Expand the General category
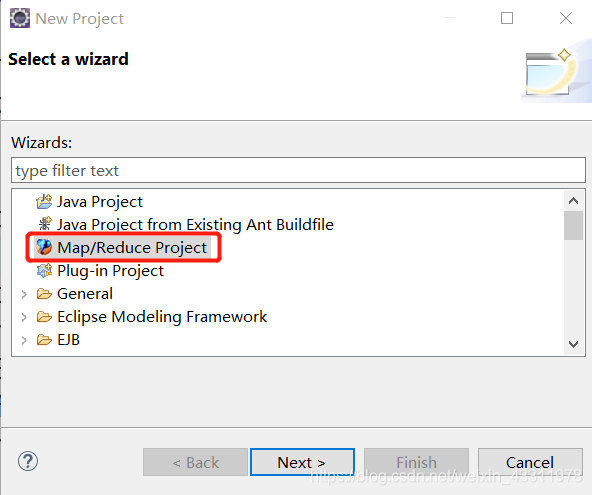Viewport: 592px width, 495px height. (24, 294)
